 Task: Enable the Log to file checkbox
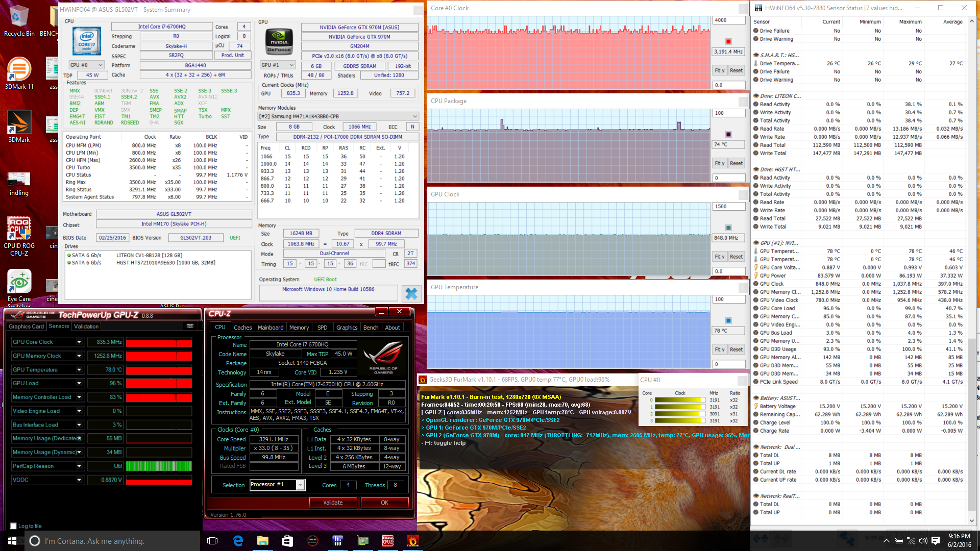pyautogui.click(x=13, y=526)
